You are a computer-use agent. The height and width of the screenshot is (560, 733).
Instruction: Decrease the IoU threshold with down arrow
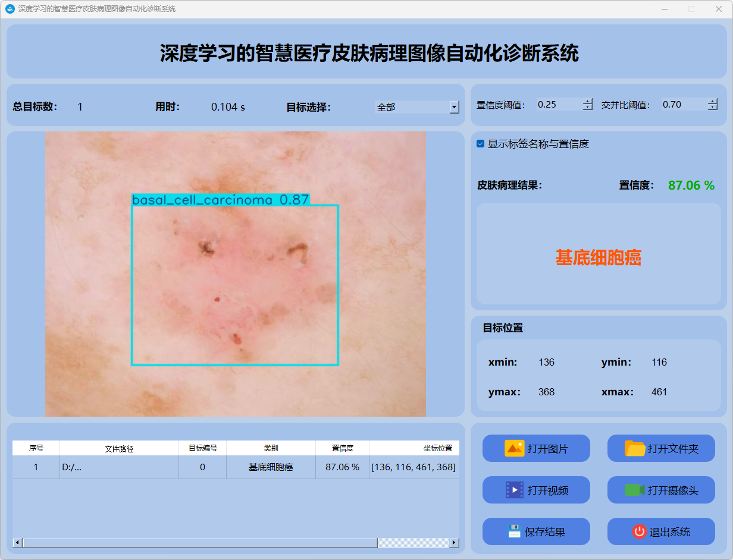pyautogui.click(x=713, y=108)
